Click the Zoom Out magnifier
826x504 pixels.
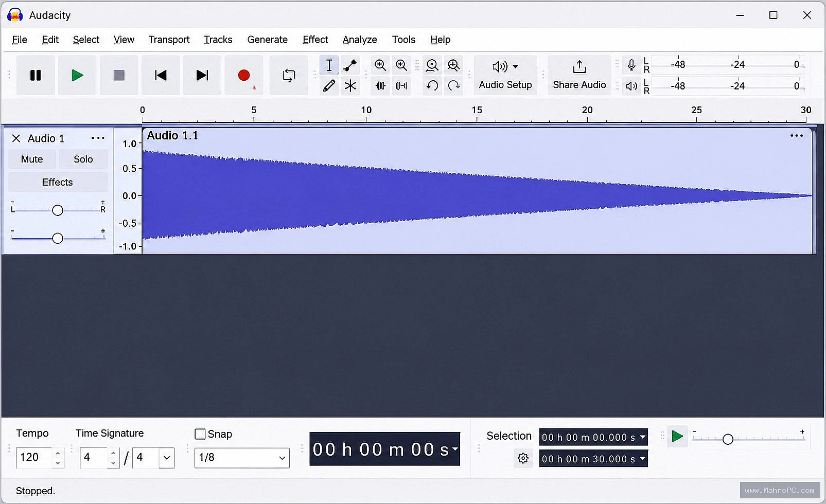click(x=401, y=65)
